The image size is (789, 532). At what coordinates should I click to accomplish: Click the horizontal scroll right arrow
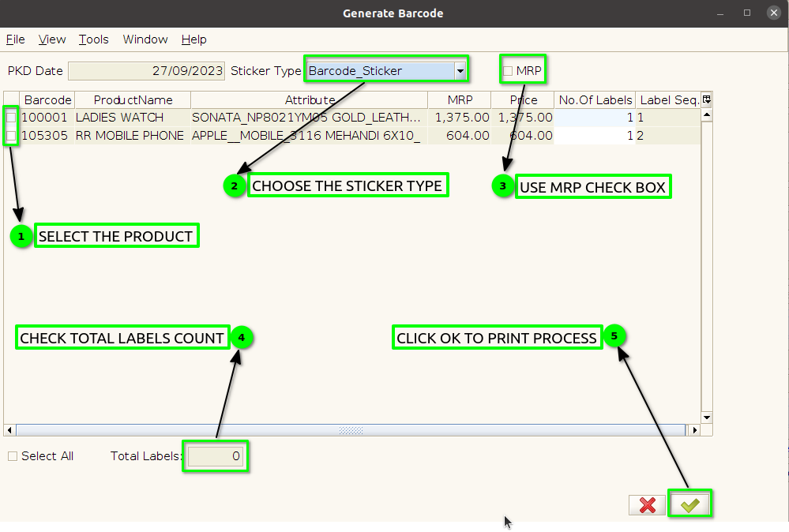694,430
